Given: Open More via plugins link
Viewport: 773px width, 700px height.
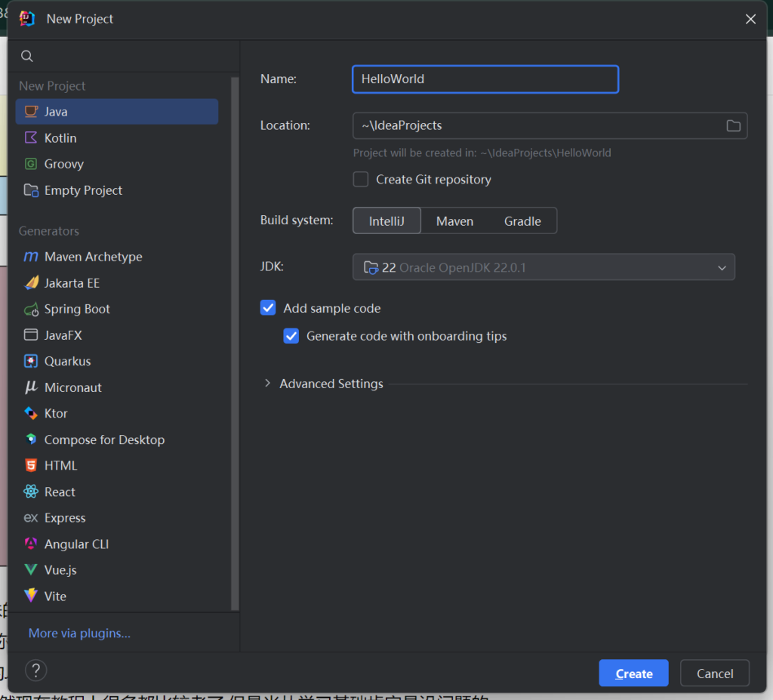Looking at the screenshot, I should (x=79, y=633).
